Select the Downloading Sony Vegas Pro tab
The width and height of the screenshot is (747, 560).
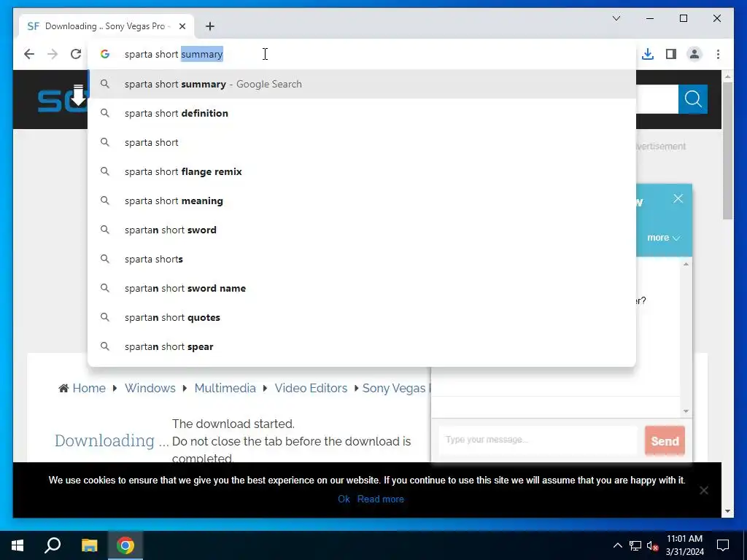tap(107, 26)
